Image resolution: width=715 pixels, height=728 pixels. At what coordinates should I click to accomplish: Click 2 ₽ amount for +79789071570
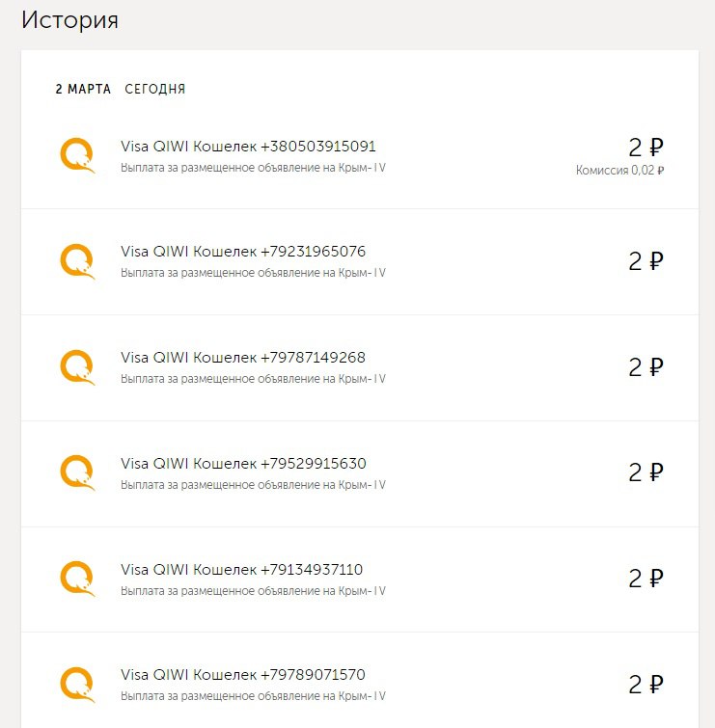pos(646,685)
